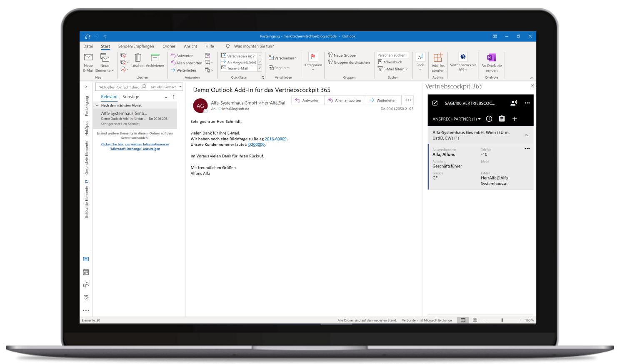The height and width of the screenshot is (364, 625).
Task: Click link to show more on Microsoft Exchange
Action: [x=135, y=147]
